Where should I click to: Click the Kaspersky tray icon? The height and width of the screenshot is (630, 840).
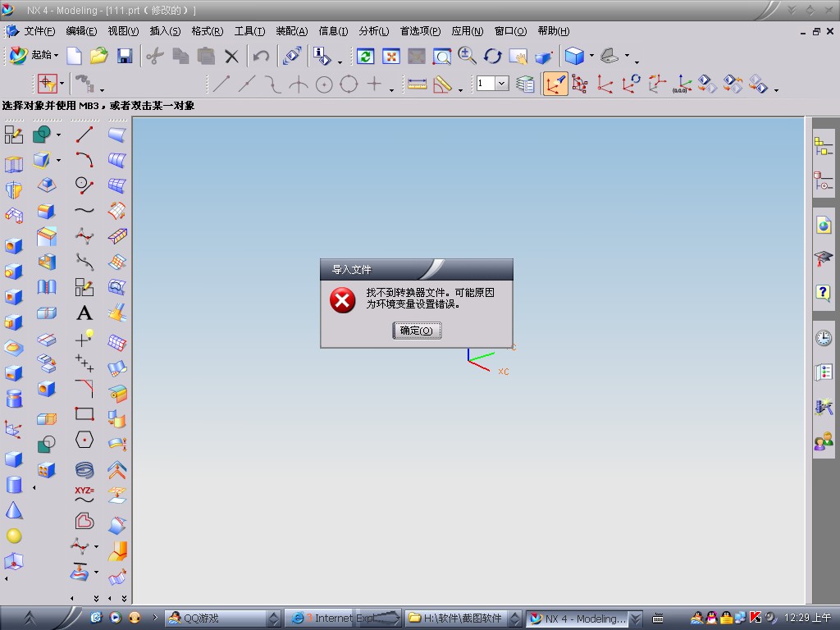click(756, 618)
